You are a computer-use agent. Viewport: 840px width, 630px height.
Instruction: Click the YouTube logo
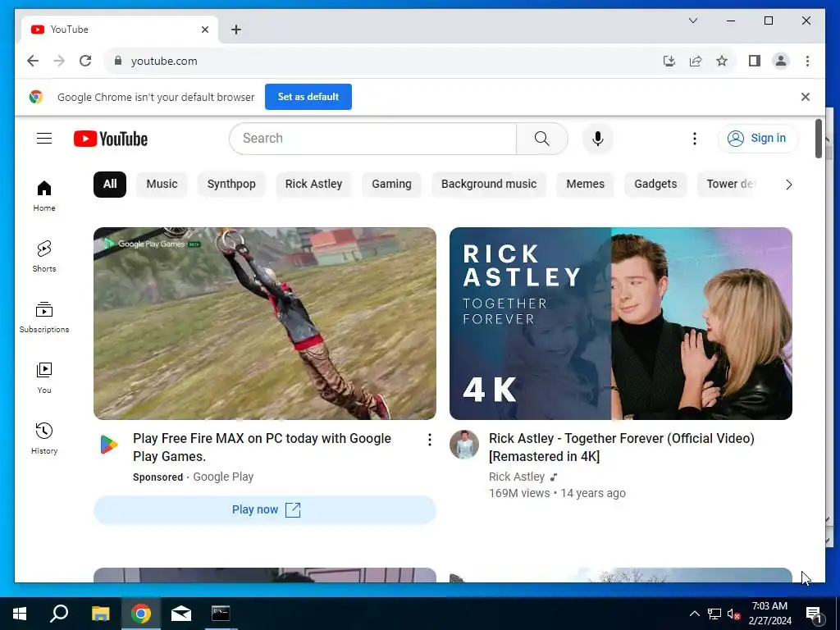point(111,139)
